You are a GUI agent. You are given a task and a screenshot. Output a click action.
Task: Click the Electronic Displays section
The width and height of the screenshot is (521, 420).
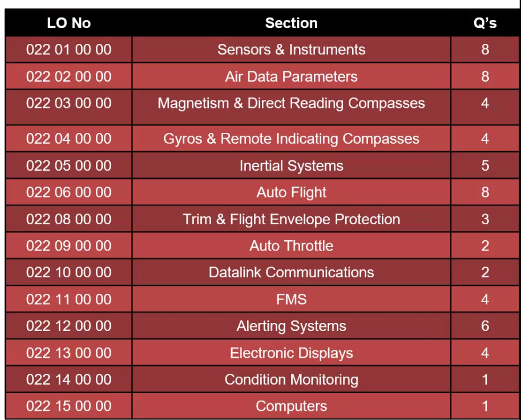tap(291, 353)
